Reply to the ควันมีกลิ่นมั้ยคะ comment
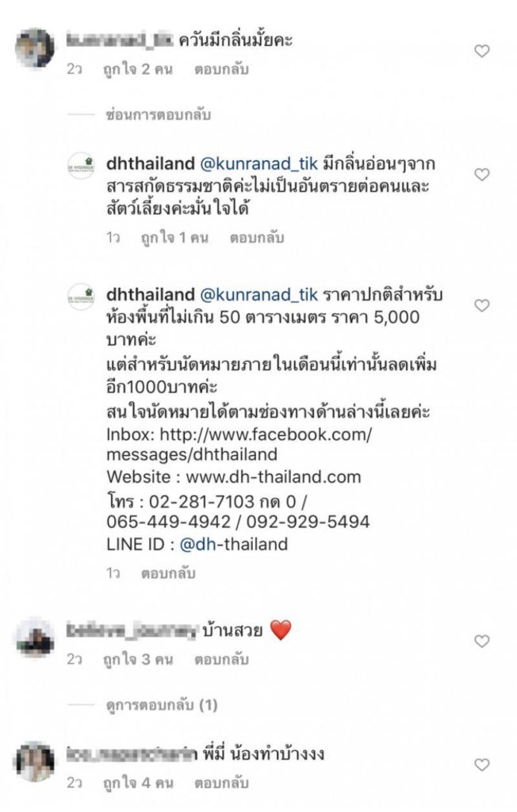The width and height of the screenshot is (517, 812). (221, 70)
